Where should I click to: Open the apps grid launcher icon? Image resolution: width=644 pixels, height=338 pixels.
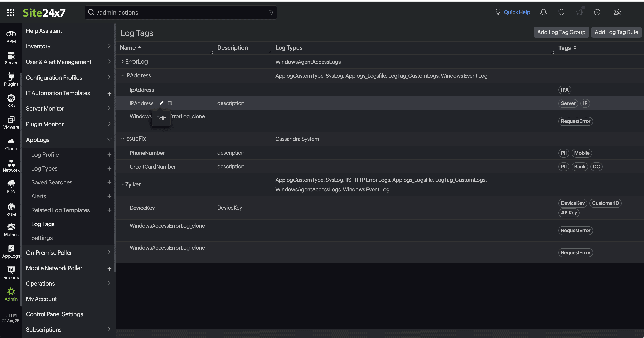coord(11,12)
